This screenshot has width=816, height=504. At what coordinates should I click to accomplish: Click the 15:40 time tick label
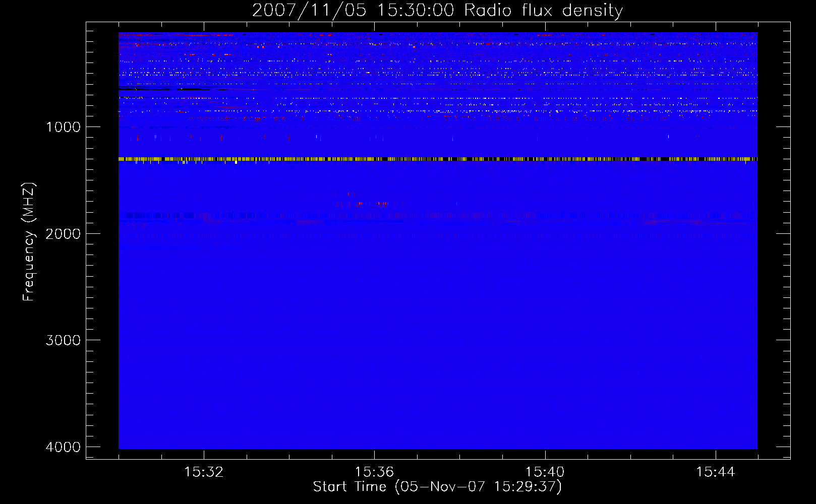pyautogui.click(x=545, y=472)
